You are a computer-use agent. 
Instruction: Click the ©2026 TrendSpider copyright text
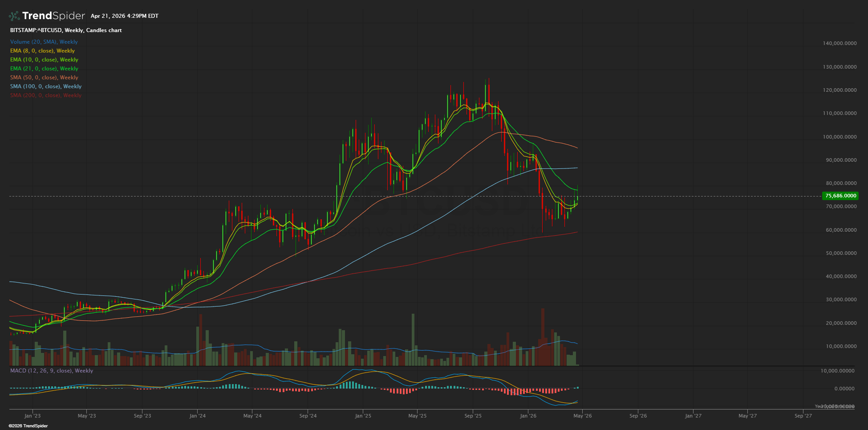[x=28, y=426]
